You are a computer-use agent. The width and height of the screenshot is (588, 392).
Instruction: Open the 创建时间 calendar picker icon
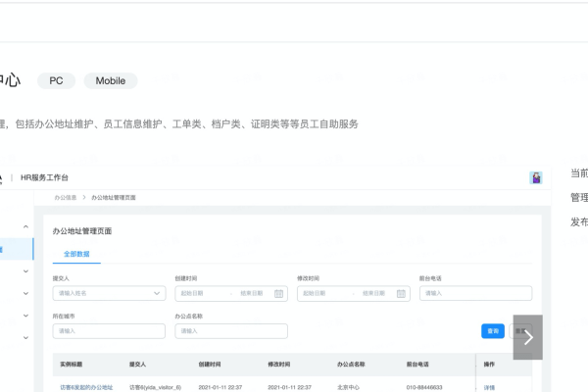tap(278, 293)
